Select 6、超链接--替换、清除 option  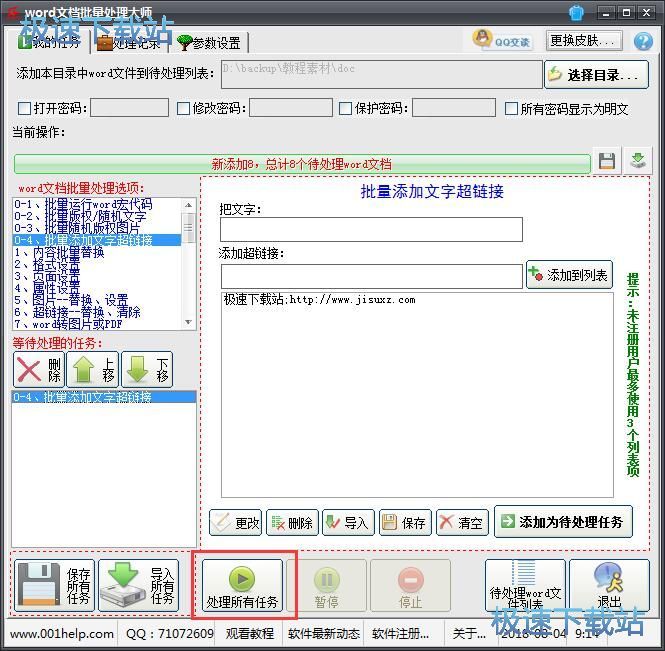97,313
